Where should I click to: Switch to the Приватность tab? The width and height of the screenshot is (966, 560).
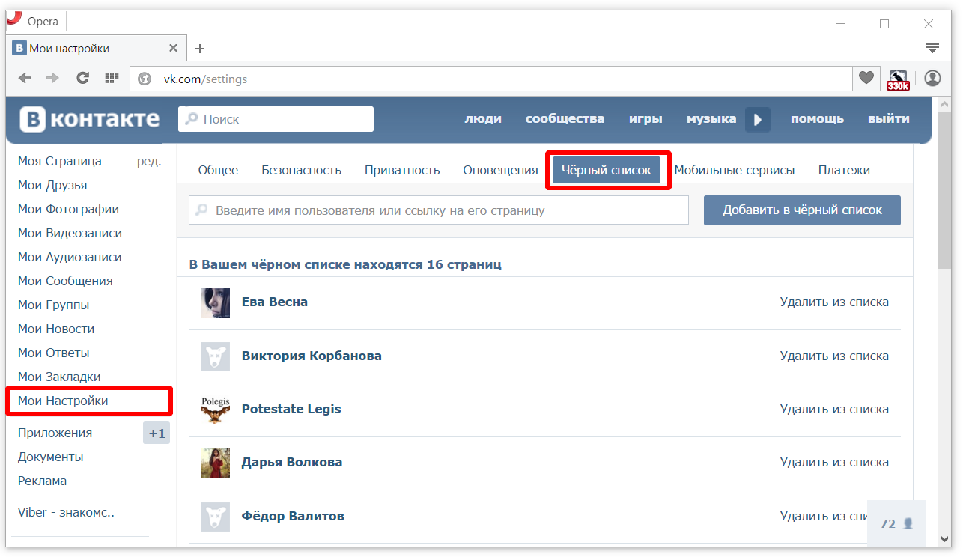click(402, 170)
